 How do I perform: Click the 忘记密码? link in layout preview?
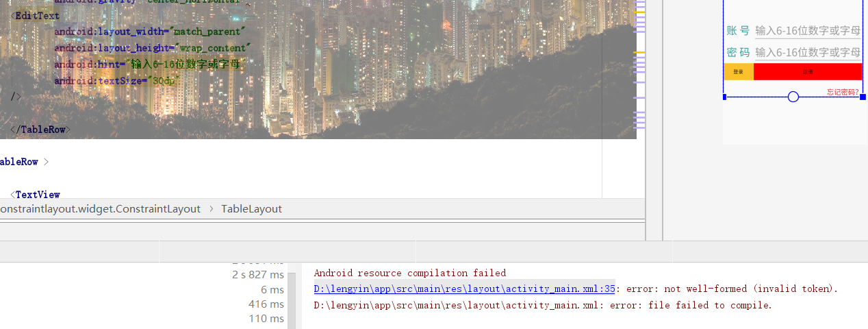pyautogui.click(x=843, y=92)
